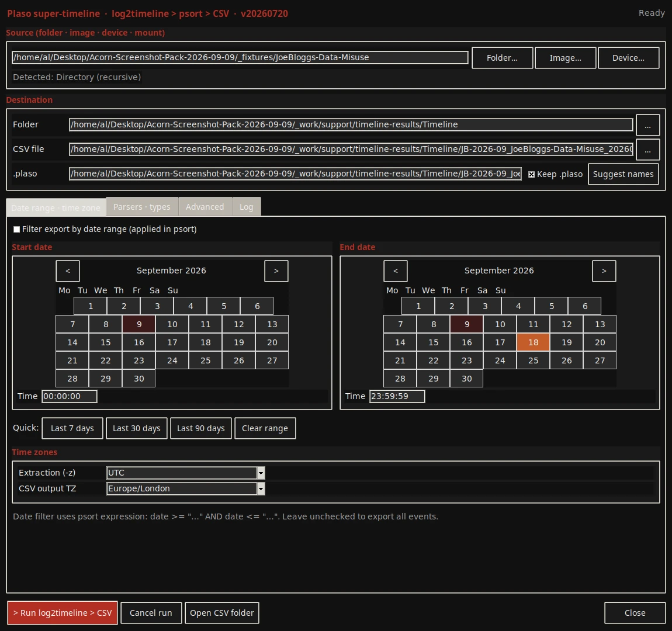
Task: Select day 20 in Start date calendar
Action: pos(272,342)
